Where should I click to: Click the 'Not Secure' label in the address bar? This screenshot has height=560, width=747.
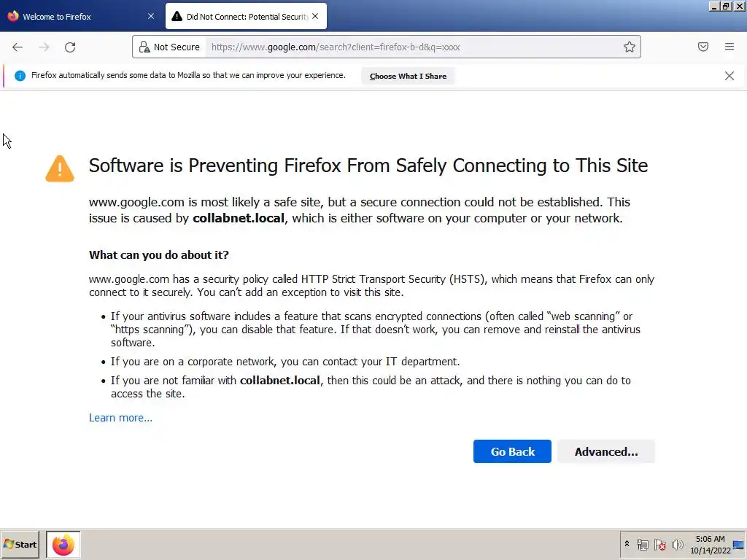click(x=177, y=47)
